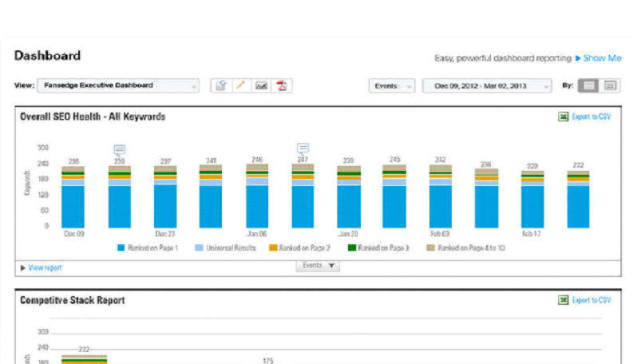Click the Feb 17 bar labeled 220
Screen dimensions: 633x364
tap(532, 200)
